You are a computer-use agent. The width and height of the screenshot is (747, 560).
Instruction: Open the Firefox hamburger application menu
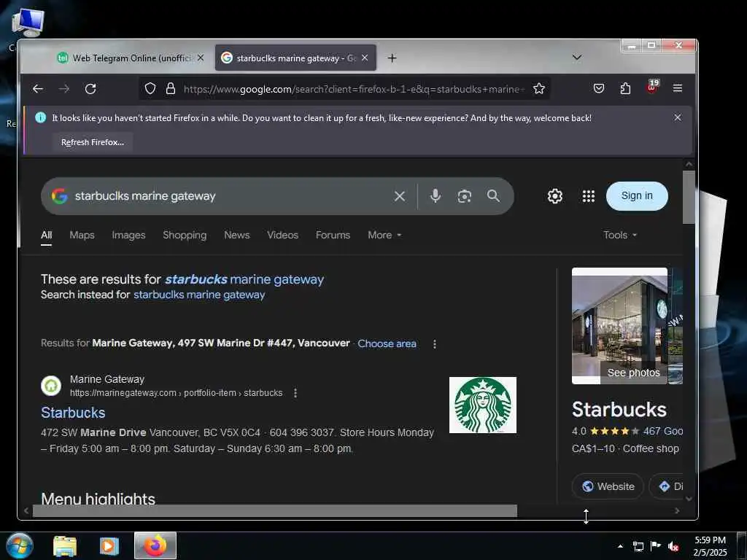pyautogui.click(x=678, y=88)
